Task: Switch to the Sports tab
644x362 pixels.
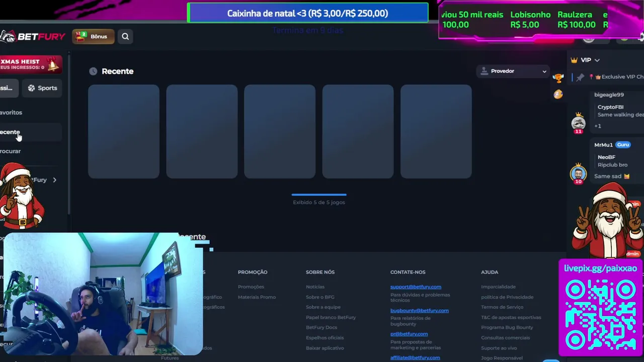Action: 42,88
